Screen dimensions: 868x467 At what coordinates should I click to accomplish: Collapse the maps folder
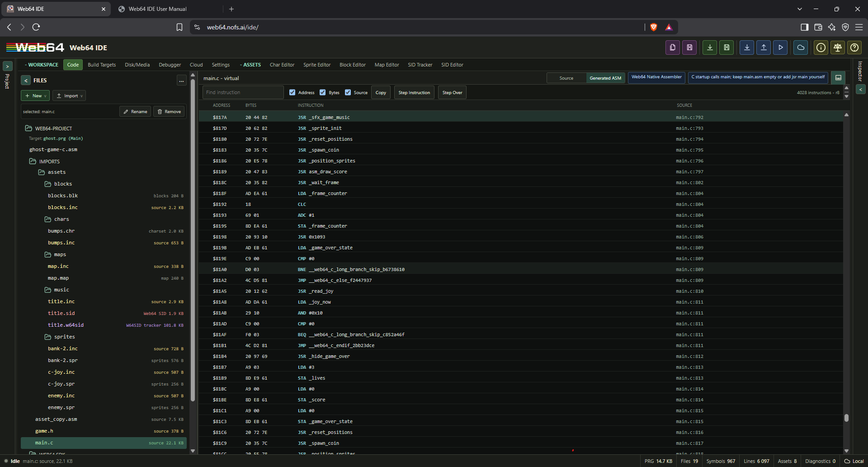55,254
